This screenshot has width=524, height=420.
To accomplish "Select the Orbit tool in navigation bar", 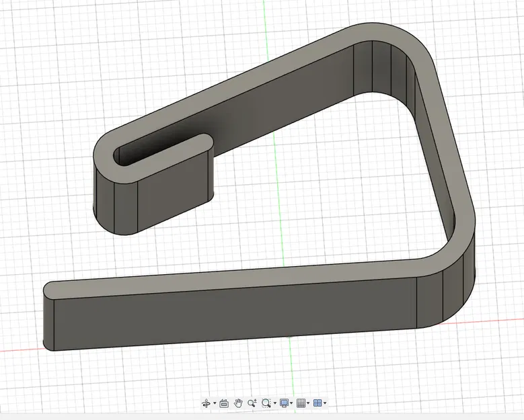I will [207, 403].
